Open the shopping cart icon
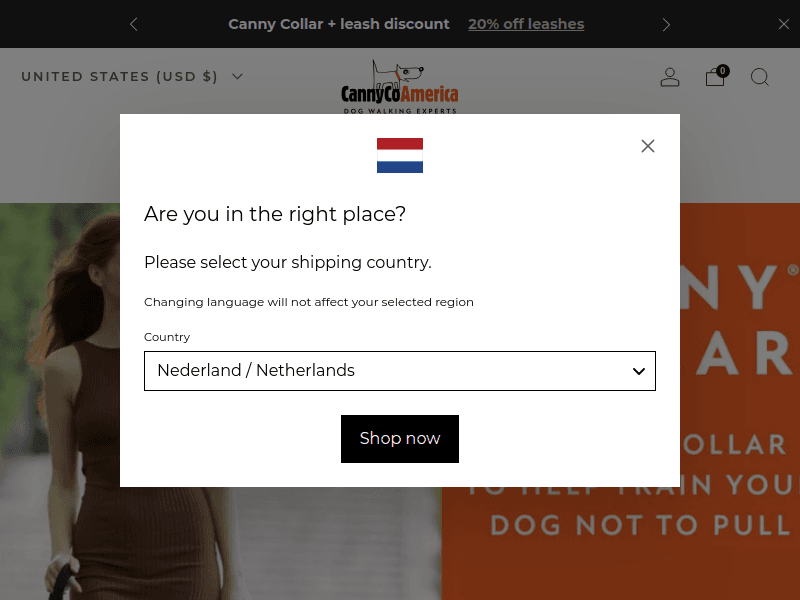Viewport: 800px width, 600px height. (x=715, y=78)
